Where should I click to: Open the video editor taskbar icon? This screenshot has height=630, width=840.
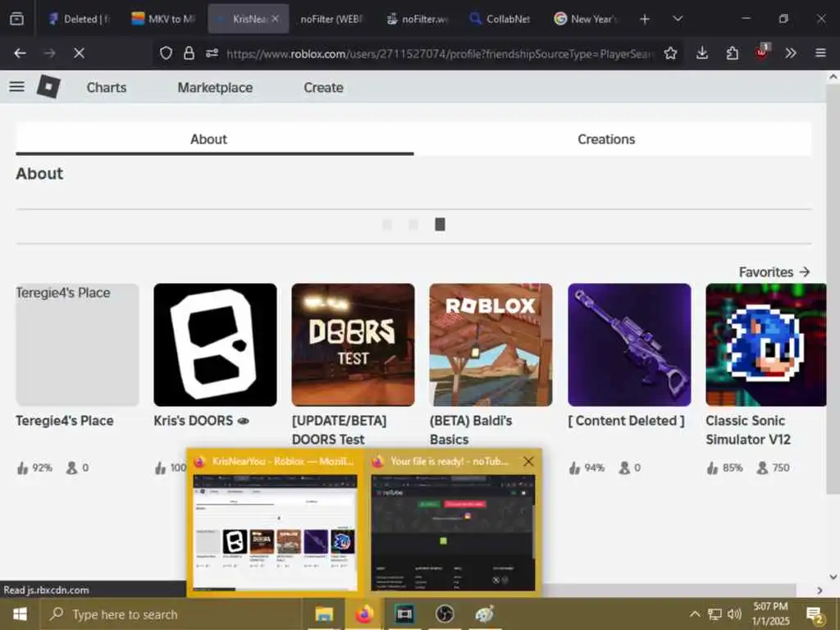[x=404, y=614]
